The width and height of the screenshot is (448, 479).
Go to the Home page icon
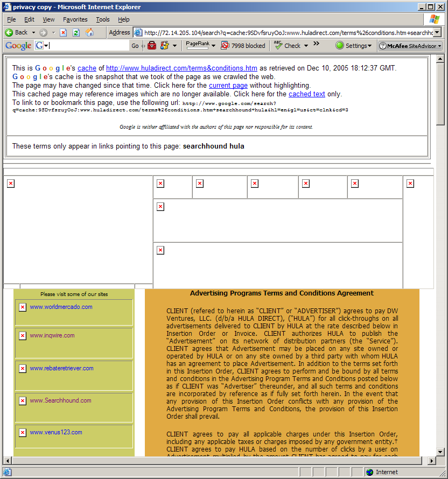pos(89,32)
